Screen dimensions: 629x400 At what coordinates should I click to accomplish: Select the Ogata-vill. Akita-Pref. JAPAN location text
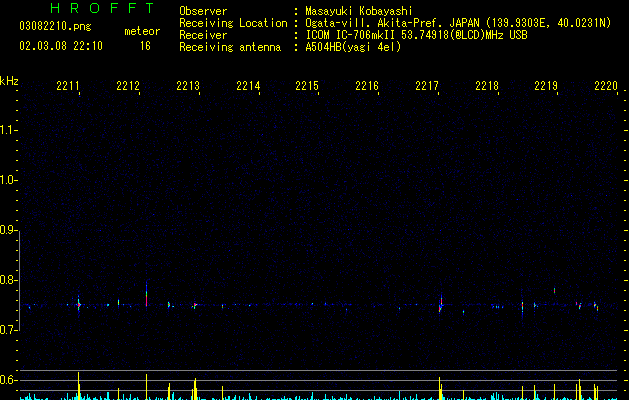tap(458, 23)
